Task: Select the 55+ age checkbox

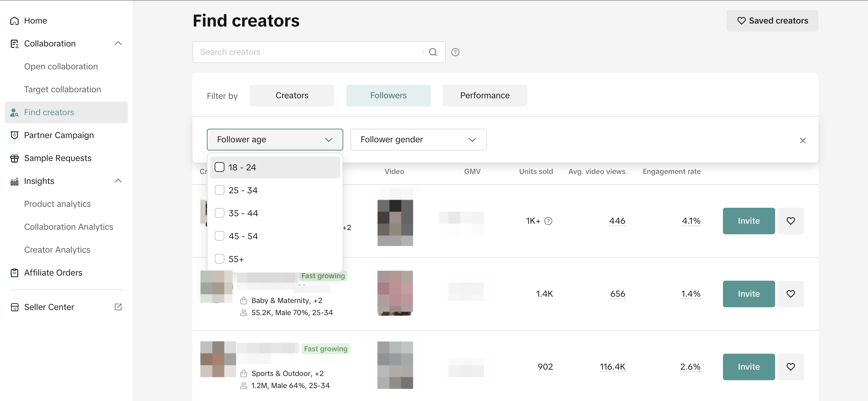Action: pos(220,259)
